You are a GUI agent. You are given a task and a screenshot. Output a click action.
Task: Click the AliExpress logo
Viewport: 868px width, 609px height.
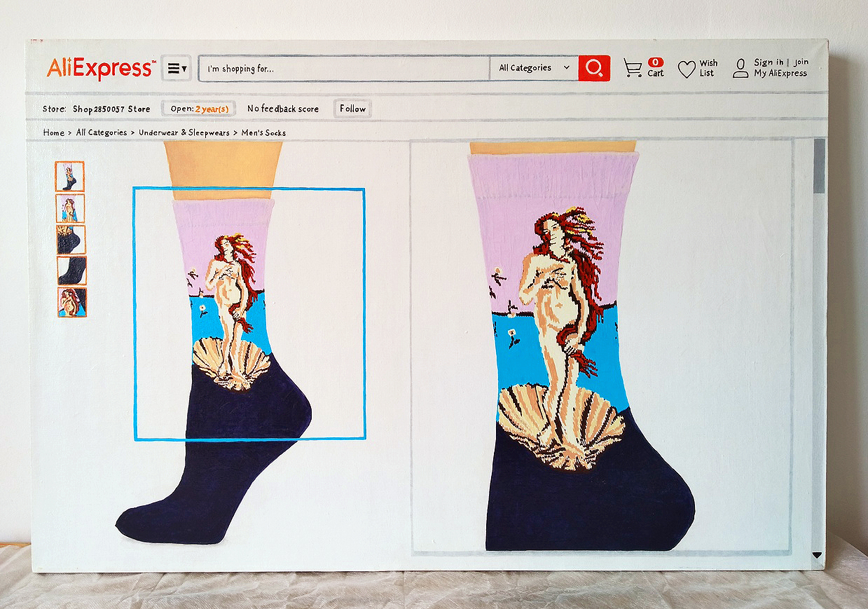click(x=101, y=68)
